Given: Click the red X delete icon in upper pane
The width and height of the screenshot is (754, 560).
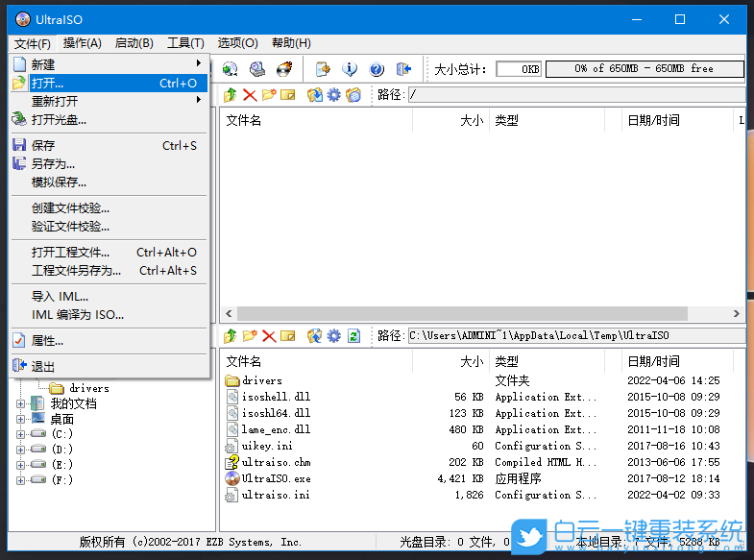Looking at the screenshot, I should click(250, 94).
